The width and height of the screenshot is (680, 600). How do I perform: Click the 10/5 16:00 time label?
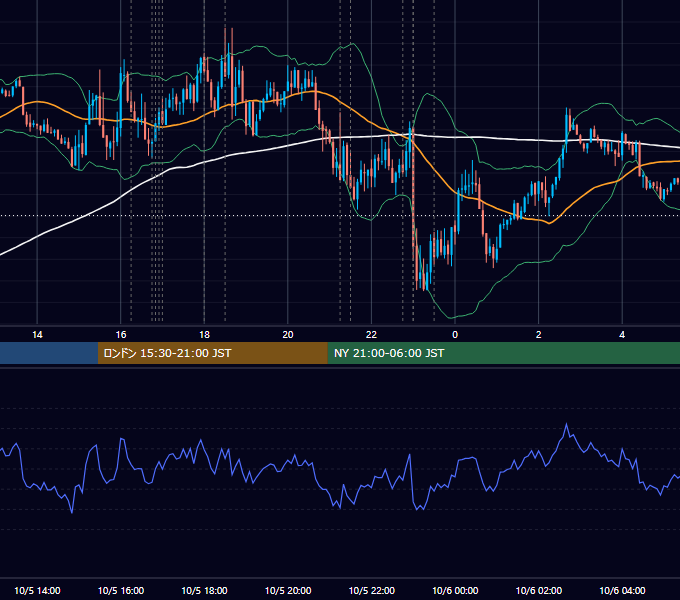click(121, 590)
